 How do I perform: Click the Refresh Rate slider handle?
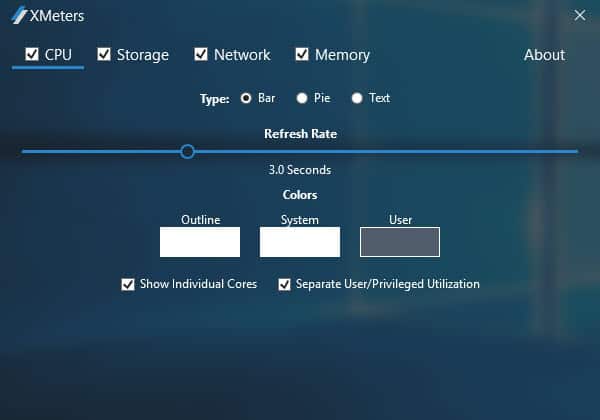point(187,151)
